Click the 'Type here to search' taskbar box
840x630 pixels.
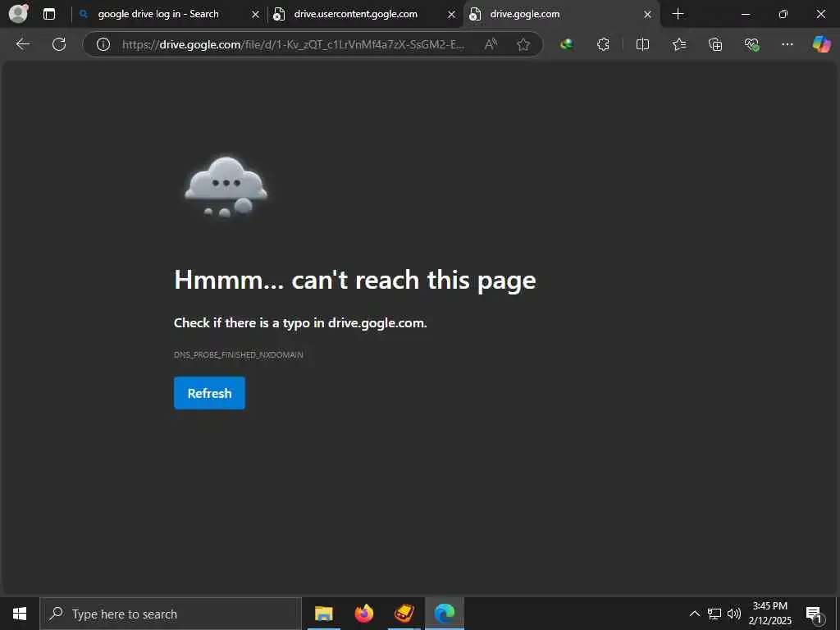click(x=171, y=614)
